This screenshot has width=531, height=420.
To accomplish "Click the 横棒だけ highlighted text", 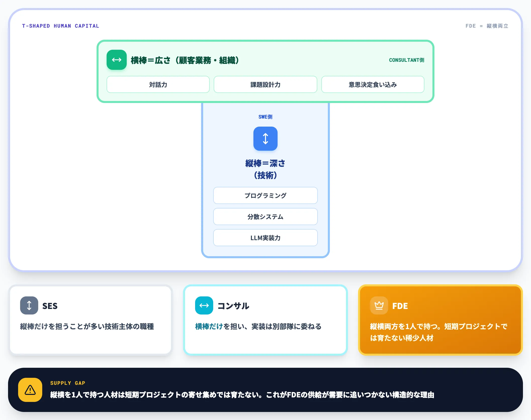I will click(x=209, y=326).
